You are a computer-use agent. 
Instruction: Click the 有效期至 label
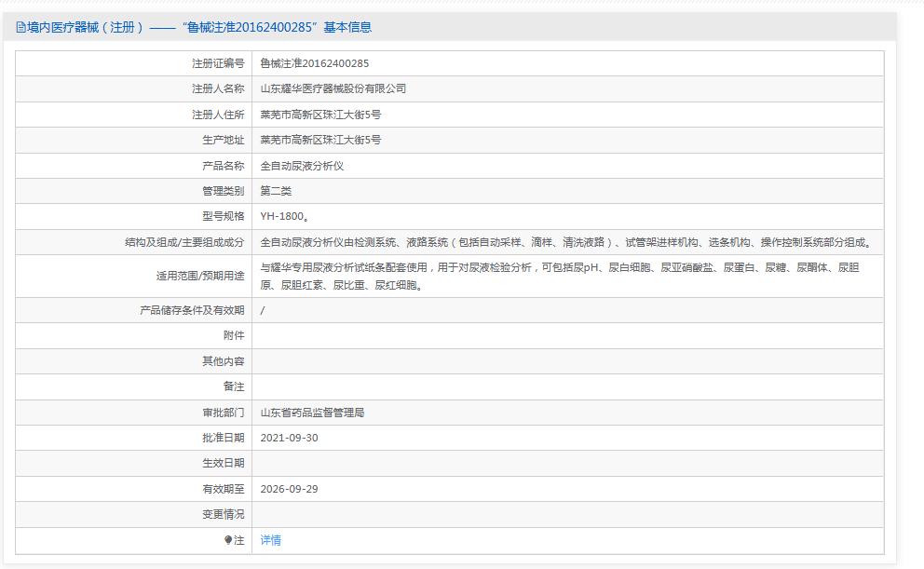(224, 489)
